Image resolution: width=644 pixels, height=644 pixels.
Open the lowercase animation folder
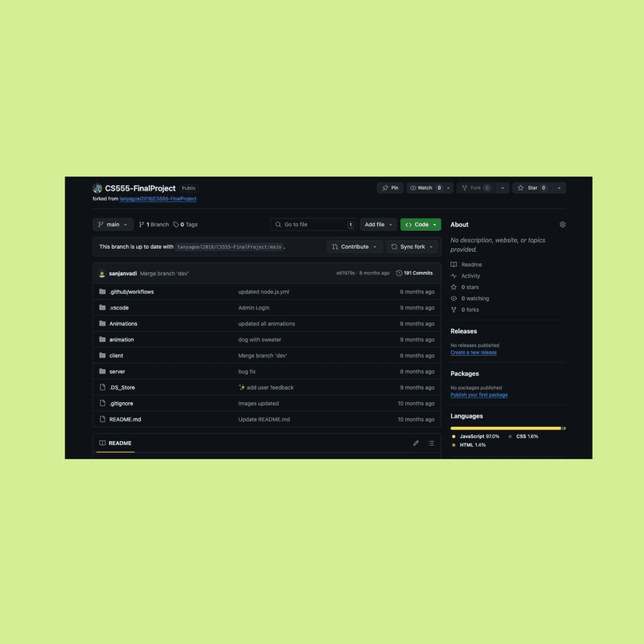[121, 340]
